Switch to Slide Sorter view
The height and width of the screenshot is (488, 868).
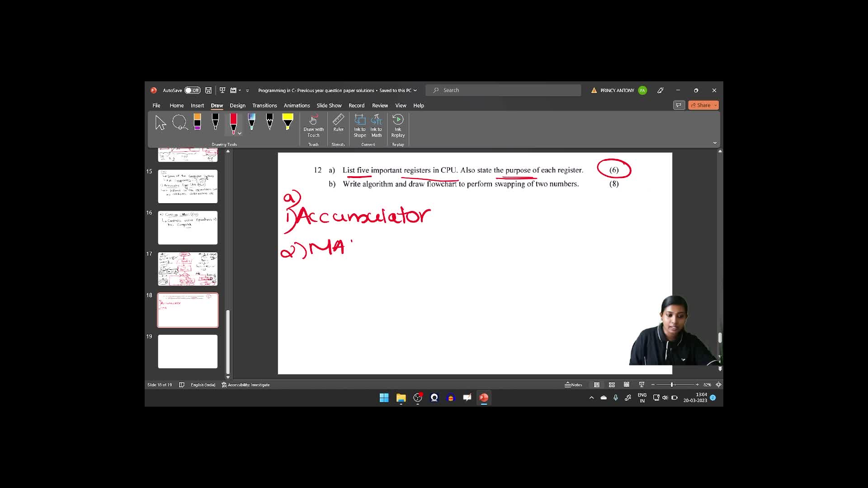[x=612, y=385]
